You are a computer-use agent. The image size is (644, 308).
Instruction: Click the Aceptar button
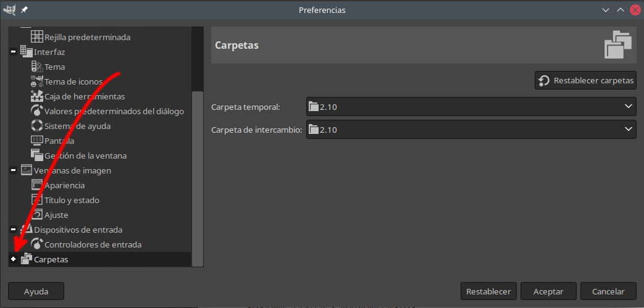[x=548, y=291]
